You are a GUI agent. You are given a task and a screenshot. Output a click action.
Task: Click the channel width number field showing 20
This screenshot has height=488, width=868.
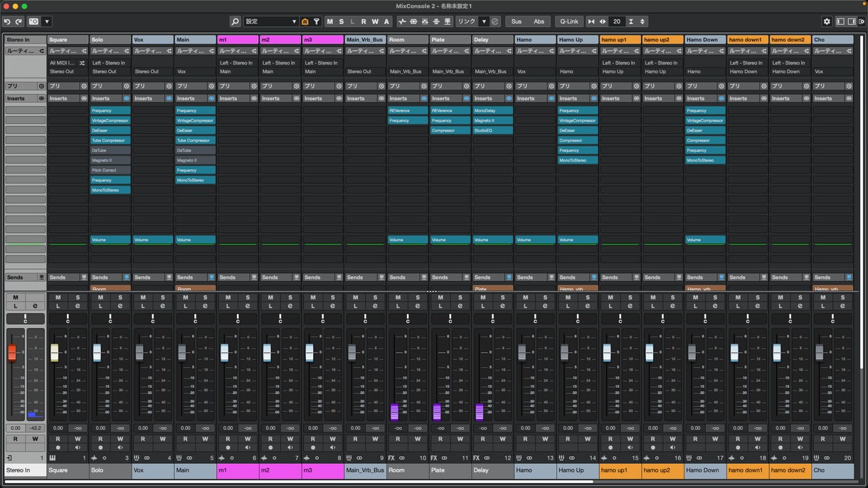[617, 22]
